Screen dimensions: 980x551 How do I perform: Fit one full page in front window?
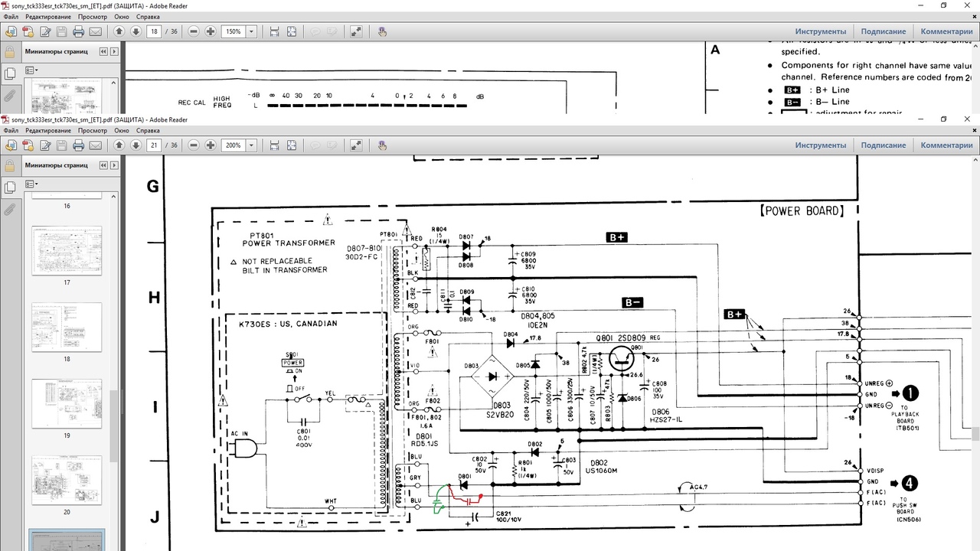[x=292, y=145]
